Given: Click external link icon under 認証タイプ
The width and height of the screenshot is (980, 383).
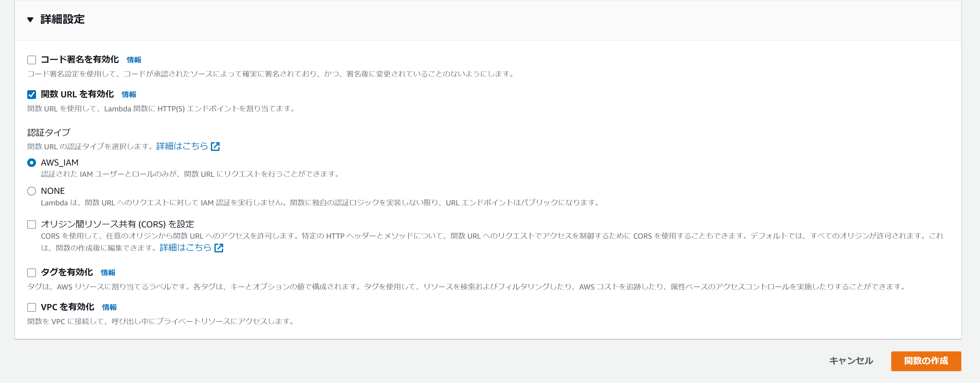Looking at the screenshot, I should tap(215, 147).
